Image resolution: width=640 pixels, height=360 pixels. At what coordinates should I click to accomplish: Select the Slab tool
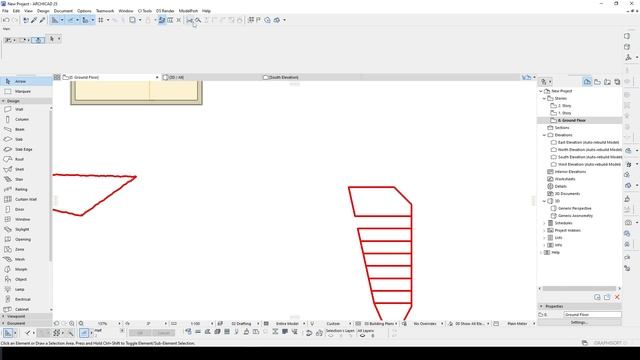coord(26,139)
